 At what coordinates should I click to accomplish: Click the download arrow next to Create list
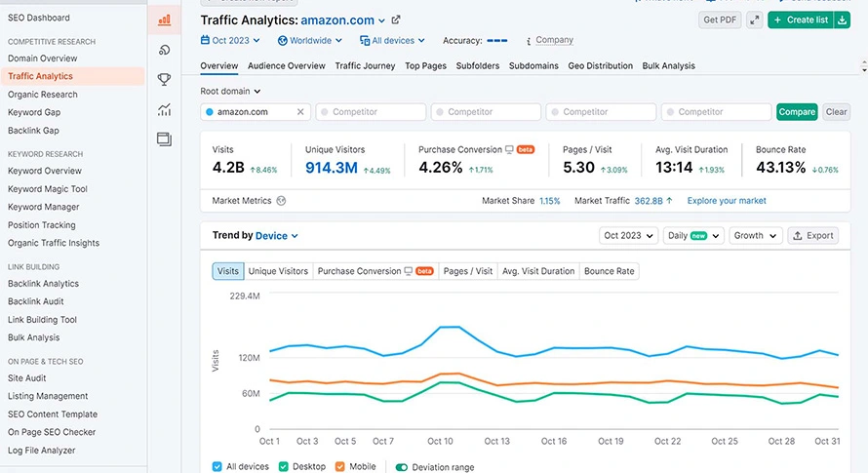pyautogui.click(x=842, y=20)
